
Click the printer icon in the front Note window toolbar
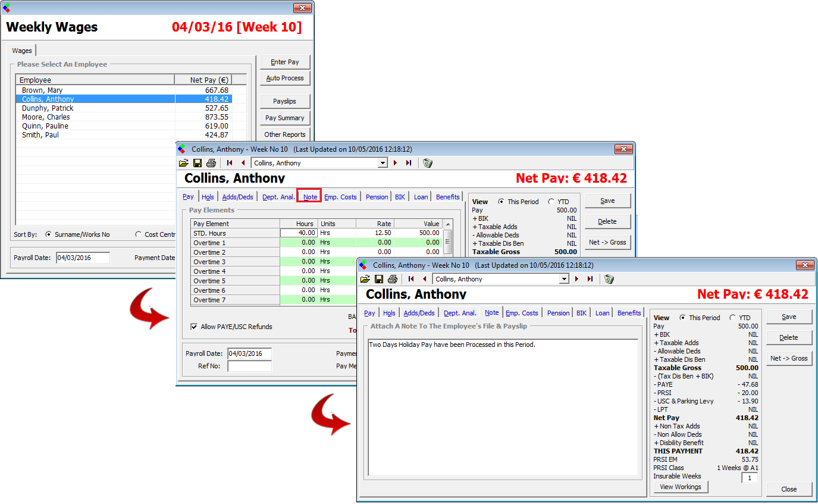392,279
